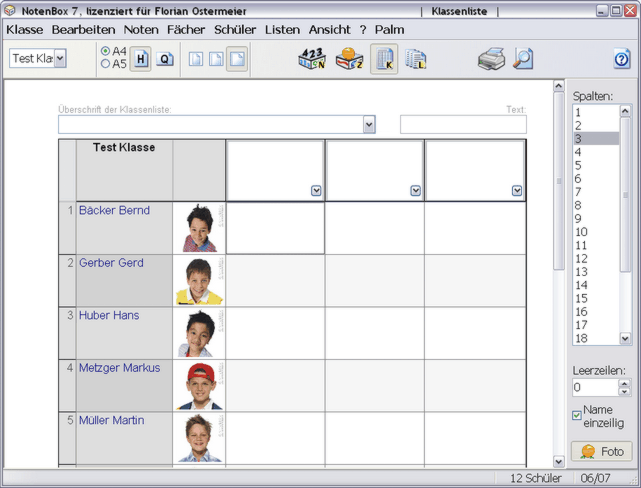Viewport: 641px width, 488px height.
Task: Open the Listen menu
Action: [x=282, y=30]
